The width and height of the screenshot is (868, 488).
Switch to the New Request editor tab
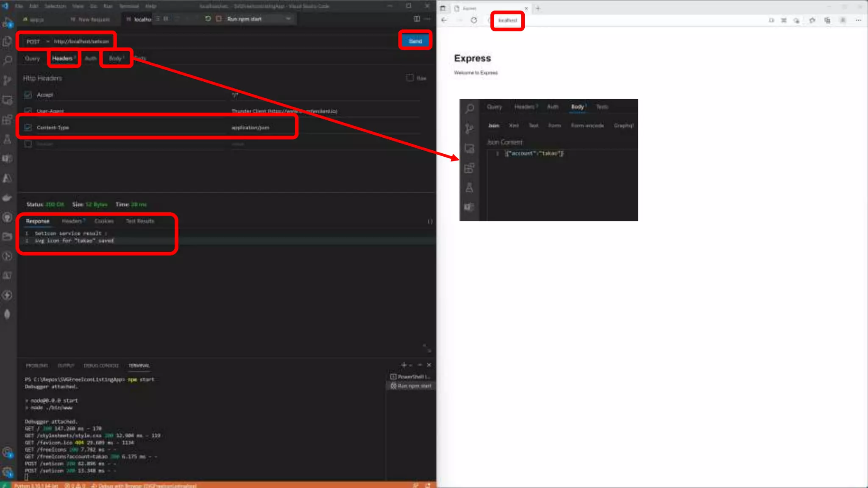pyautogui.click(x=90, y=19)
